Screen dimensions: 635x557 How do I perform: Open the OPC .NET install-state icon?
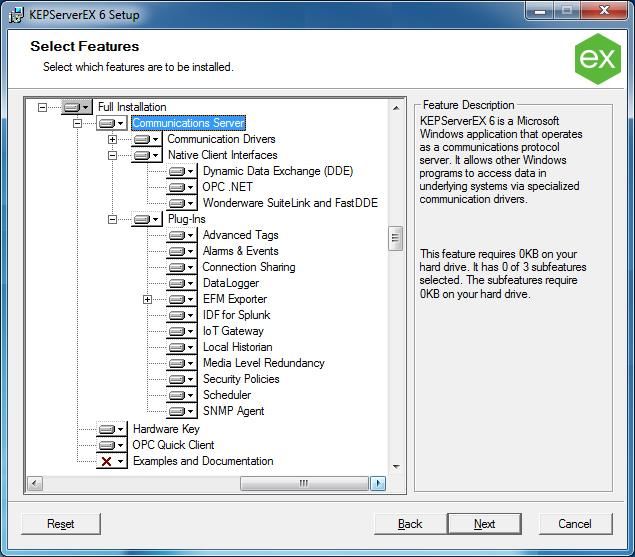click(x=182, y=187)
